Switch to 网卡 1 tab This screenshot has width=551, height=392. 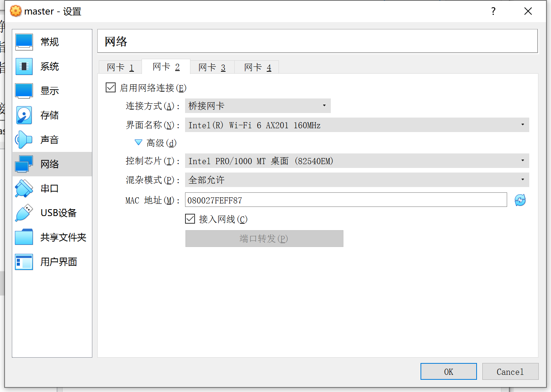point(120,67)
